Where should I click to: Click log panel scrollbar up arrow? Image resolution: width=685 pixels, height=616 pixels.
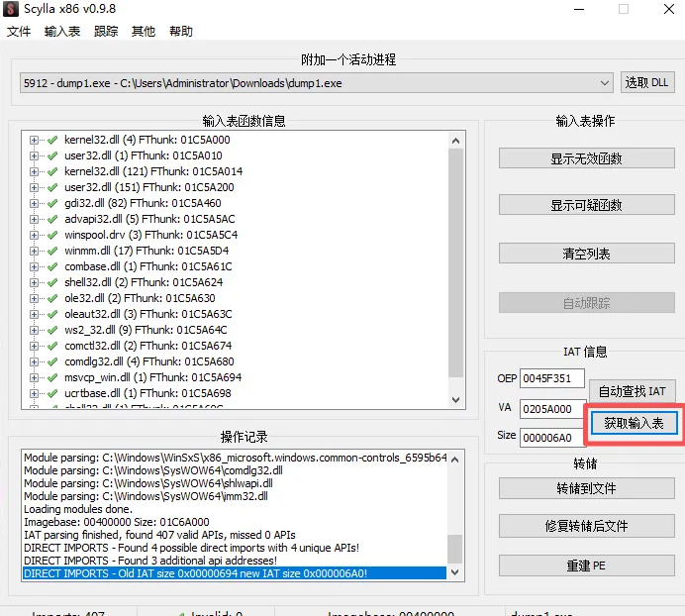pos(454,460)
